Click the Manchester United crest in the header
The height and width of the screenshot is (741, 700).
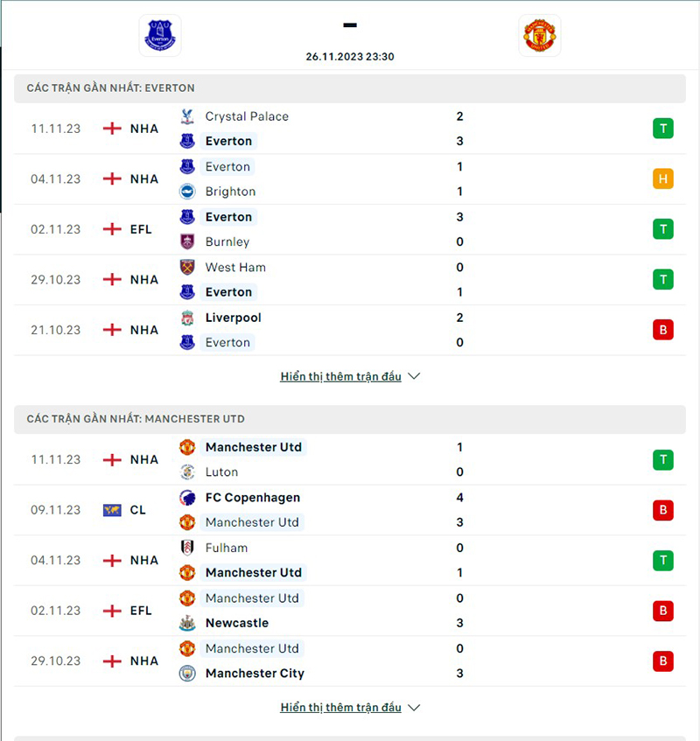539,36
